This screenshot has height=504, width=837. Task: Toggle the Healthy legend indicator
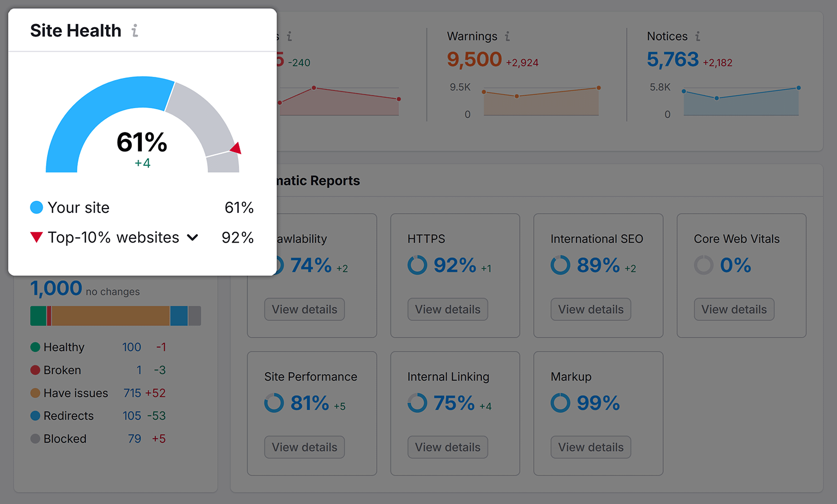[35, 347]
